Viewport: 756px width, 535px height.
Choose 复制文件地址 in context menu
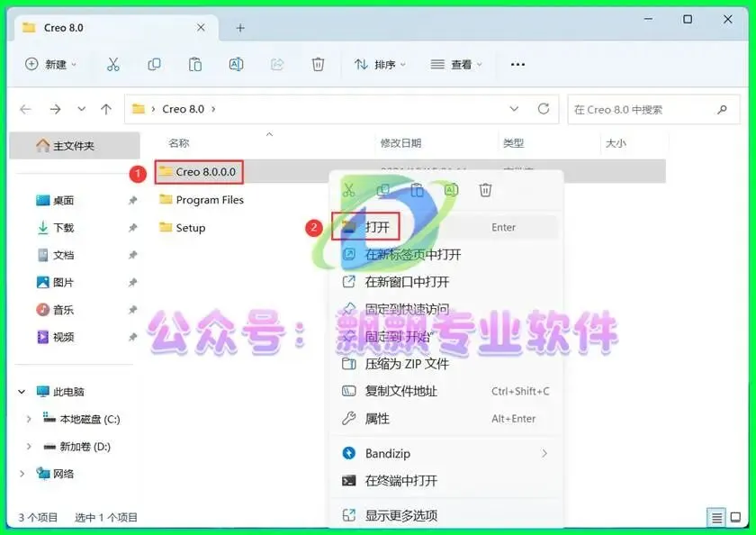[x=446, y=391]
